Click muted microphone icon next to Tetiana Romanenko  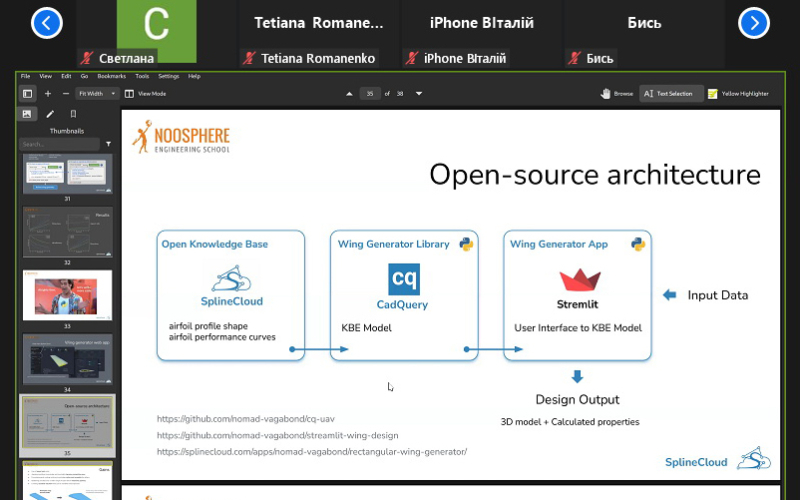248,58
